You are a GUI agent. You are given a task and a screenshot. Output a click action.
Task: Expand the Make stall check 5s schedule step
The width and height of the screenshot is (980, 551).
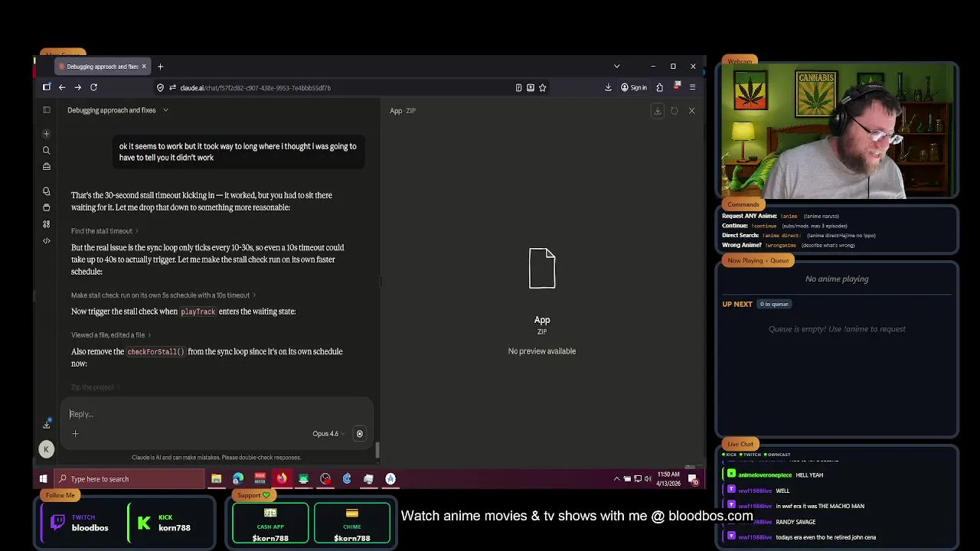click(x=163, y=295)
